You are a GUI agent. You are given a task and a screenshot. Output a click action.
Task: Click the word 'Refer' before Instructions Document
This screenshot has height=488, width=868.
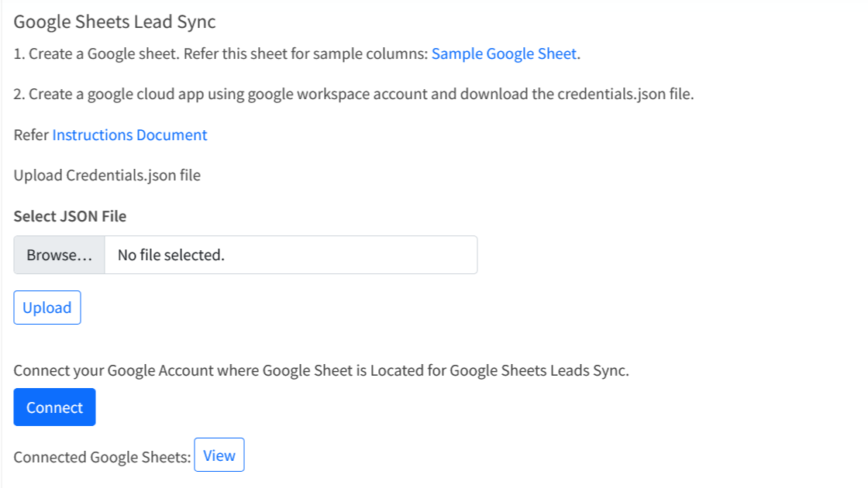point(31,135)
